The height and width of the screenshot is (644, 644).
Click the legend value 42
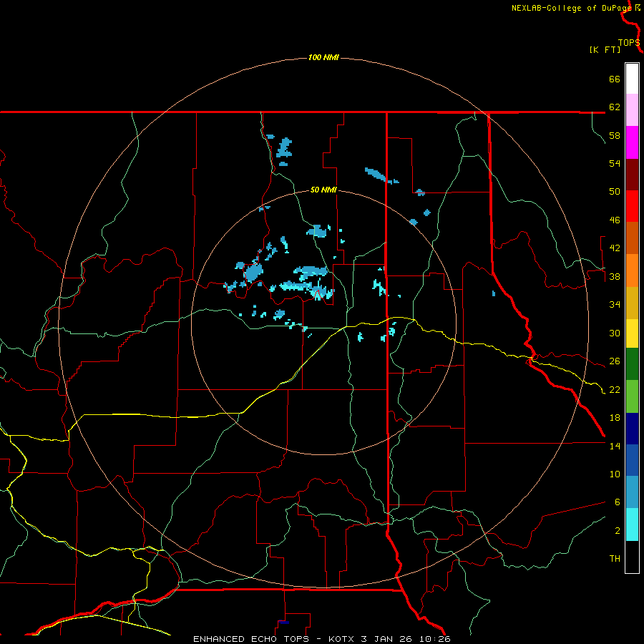(615, 248)
